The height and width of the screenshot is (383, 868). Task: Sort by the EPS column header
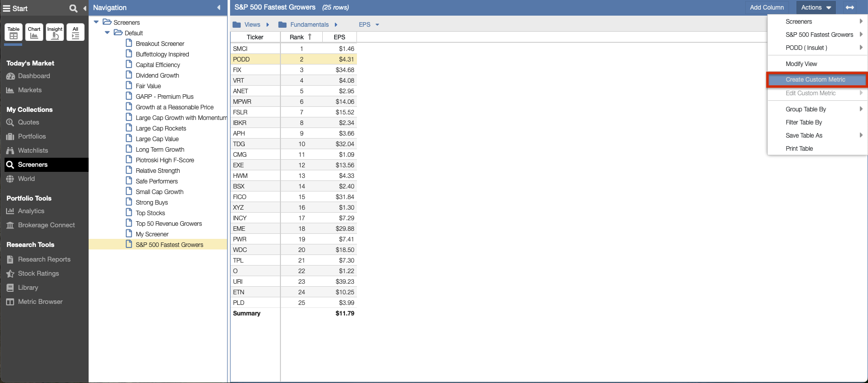339,37
